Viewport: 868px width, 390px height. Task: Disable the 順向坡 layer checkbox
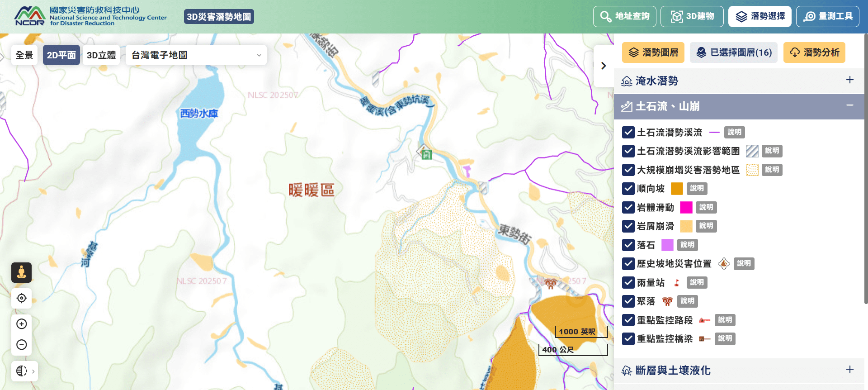pos(628,188)
